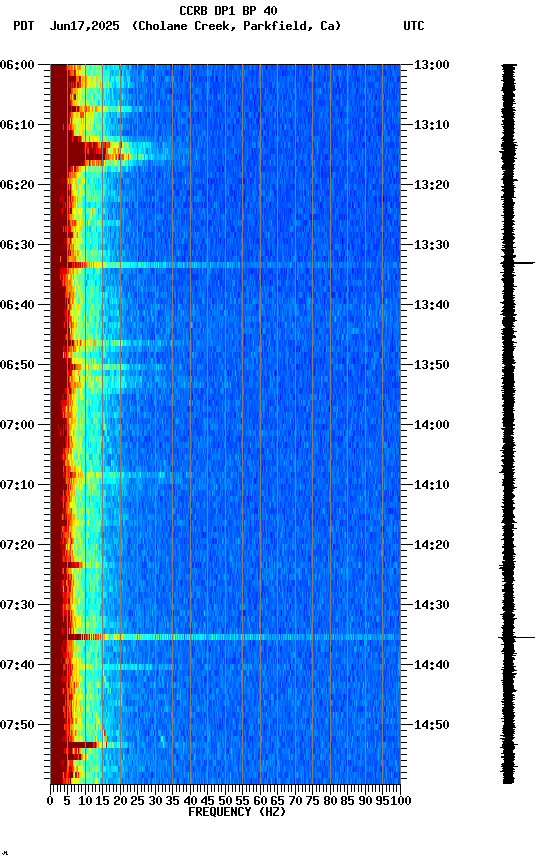The width and height of the screenshot is (552, 864).
Task: Click the 13:20 UTC time label
Action: (x=432, y=185)
